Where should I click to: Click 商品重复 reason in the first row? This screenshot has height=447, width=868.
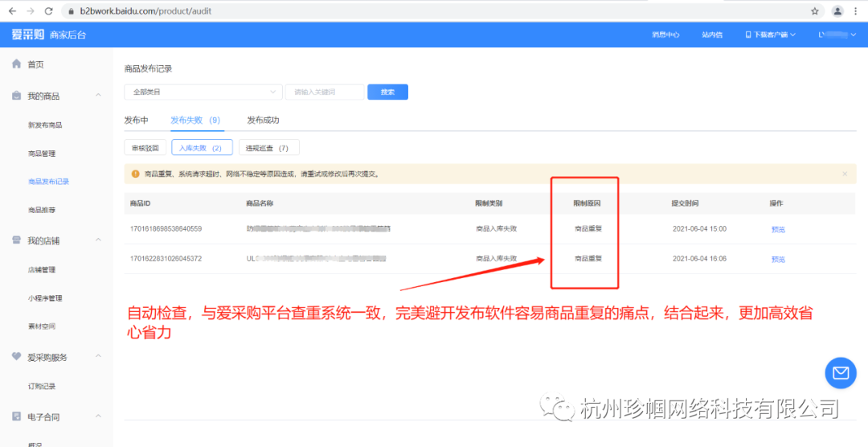[x=588, y=228]
